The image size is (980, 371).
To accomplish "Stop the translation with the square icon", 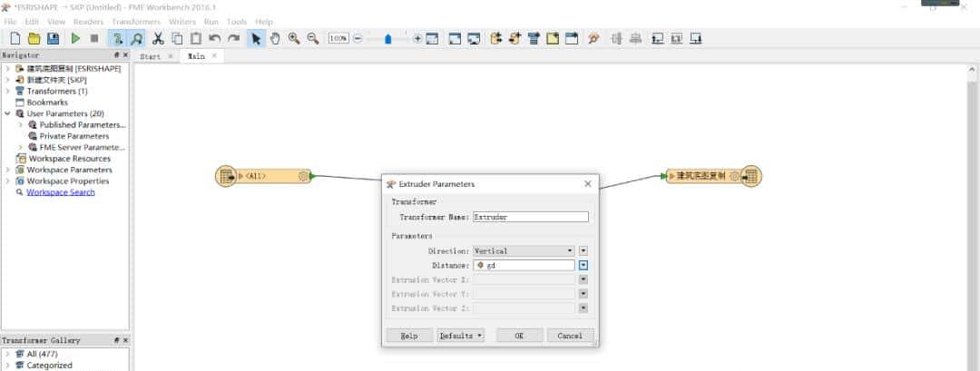I will [x=94, y=39].
